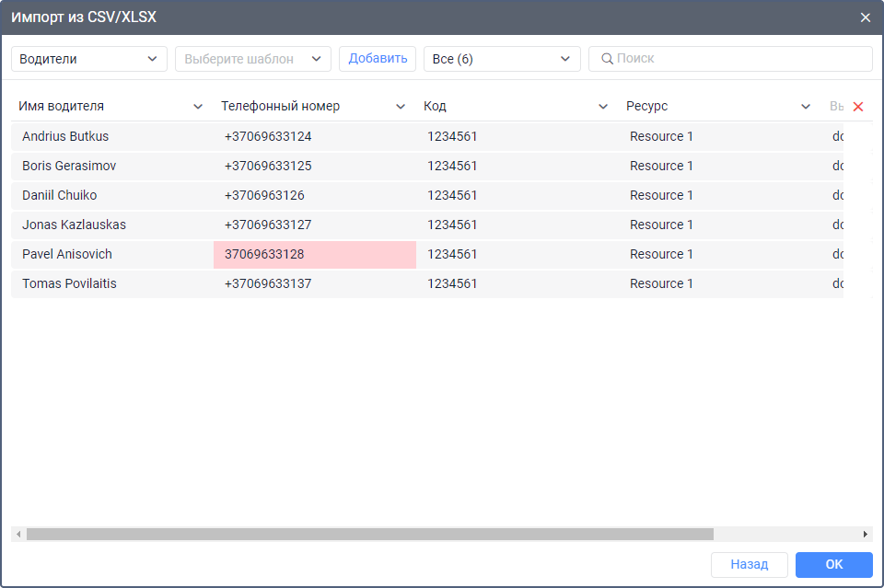
Task: Expand the Все (6) filter dropdown
Action: click(502, 59)
